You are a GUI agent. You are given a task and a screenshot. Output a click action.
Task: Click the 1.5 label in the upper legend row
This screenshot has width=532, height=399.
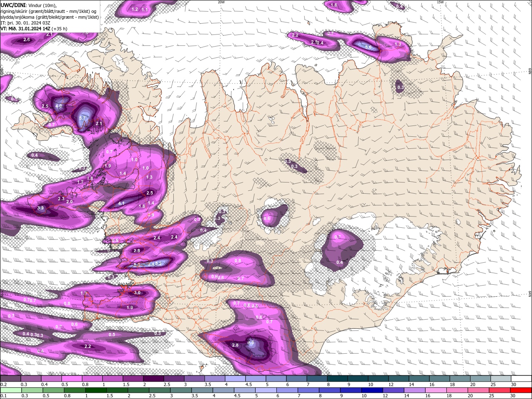(x=126, y=384)
